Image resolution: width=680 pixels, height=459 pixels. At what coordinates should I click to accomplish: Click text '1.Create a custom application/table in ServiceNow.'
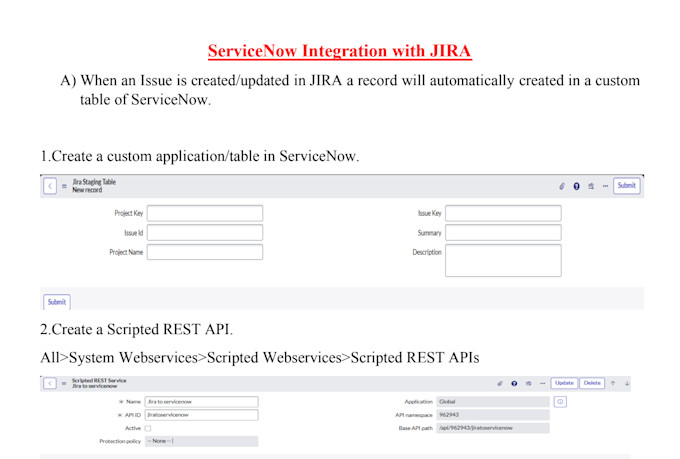pos(200,156)
